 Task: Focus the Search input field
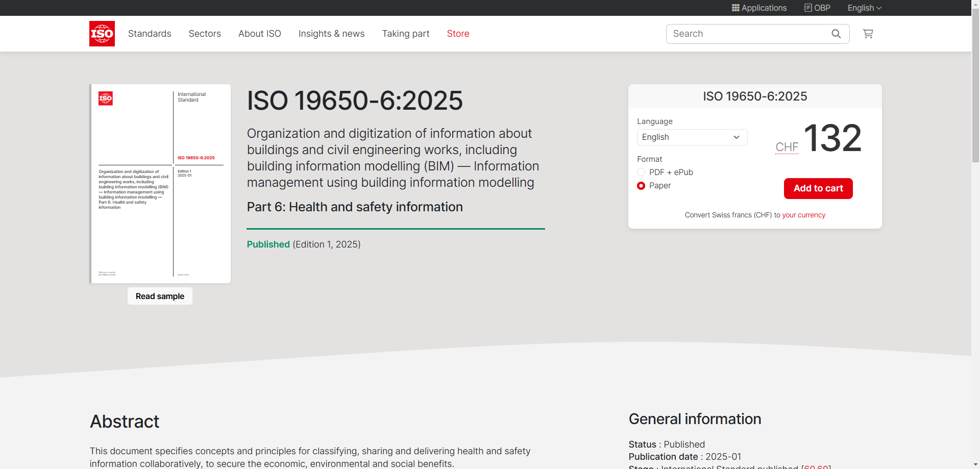[745, 34]
